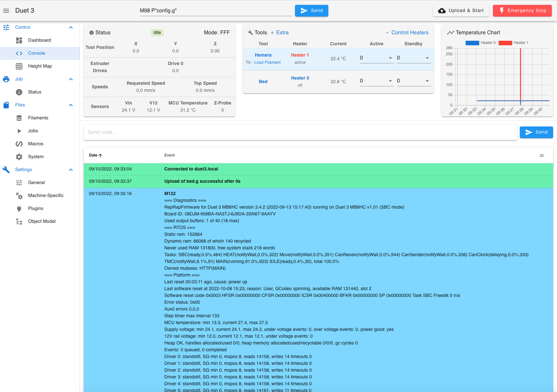This screenshot has width=557, height=392.
Task: Click the Jobs play arrow icon
Action: 19,131
